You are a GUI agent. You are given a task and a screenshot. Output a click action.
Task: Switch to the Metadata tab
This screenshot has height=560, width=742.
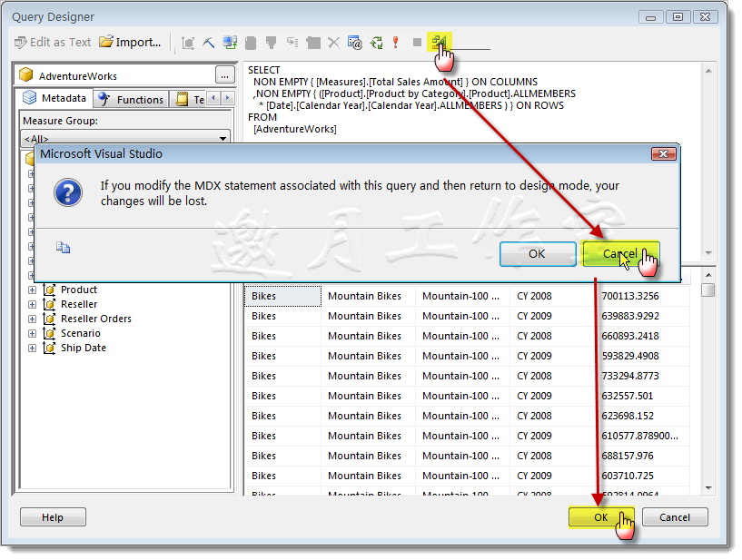point(54,98)
